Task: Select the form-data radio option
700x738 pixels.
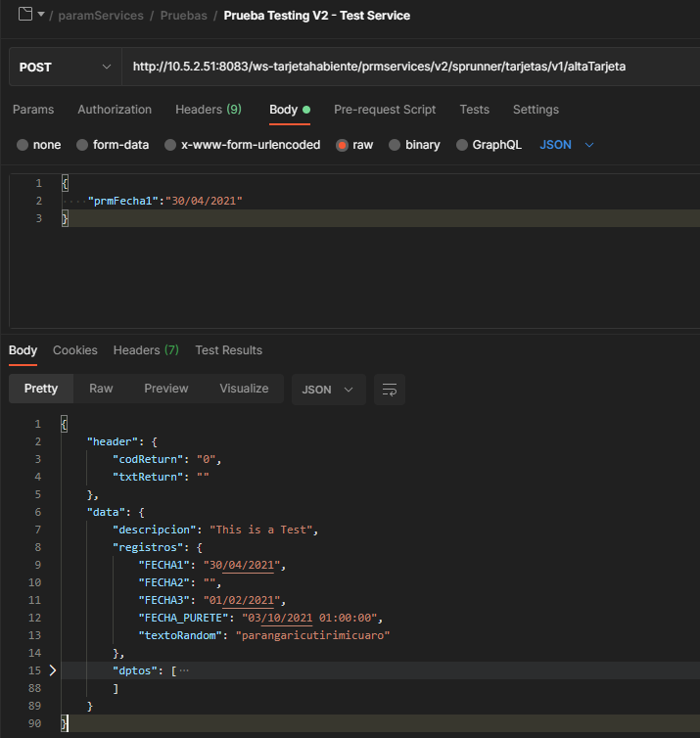Action: (82, 145)
